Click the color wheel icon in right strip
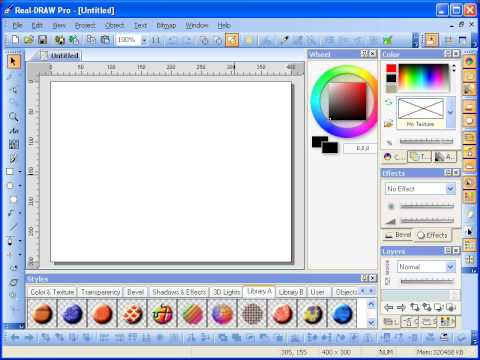This screenshot has width=480, height=360. coord(469,61)
